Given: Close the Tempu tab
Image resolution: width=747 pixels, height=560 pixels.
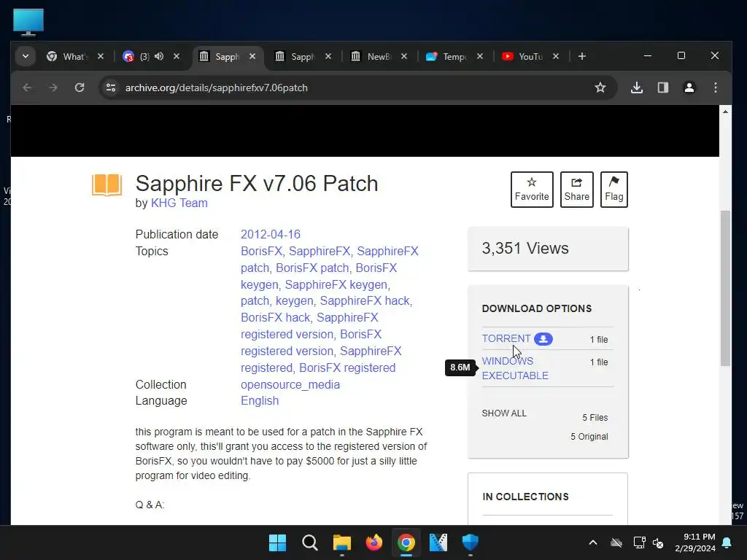Looking at the screenshot, I should (x=480, y=56).
